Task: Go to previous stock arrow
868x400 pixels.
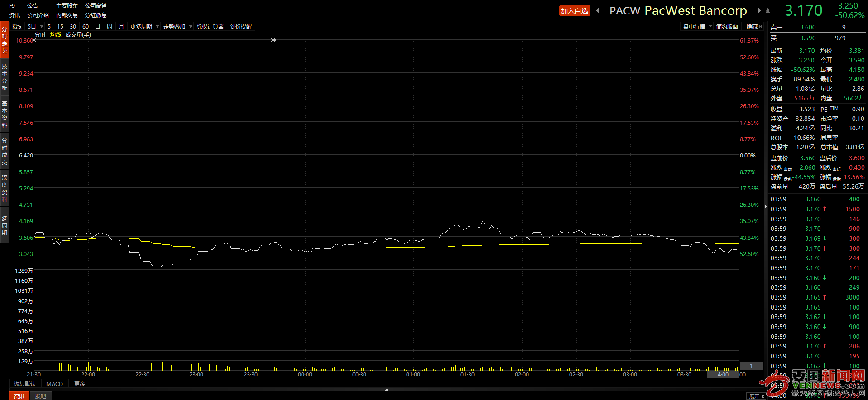Action: (598, 10)
